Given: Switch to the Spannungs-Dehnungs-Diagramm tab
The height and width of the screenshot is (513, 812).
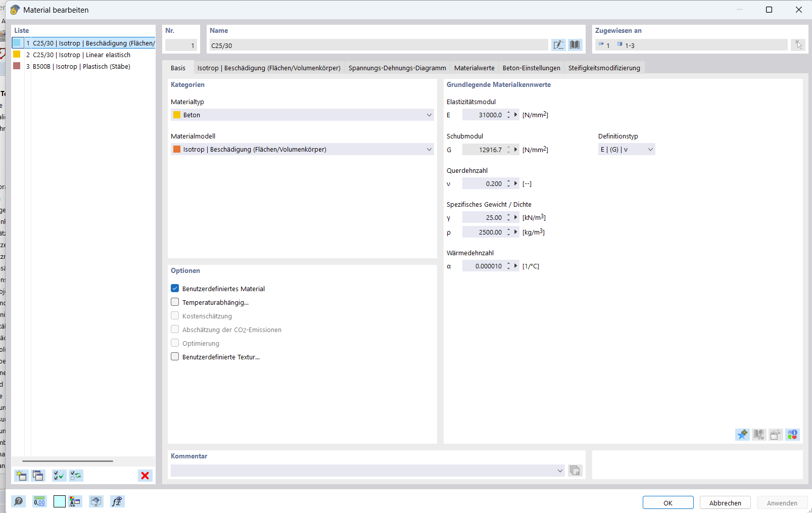Looking at the screenshot, I should tap(397, 68).
